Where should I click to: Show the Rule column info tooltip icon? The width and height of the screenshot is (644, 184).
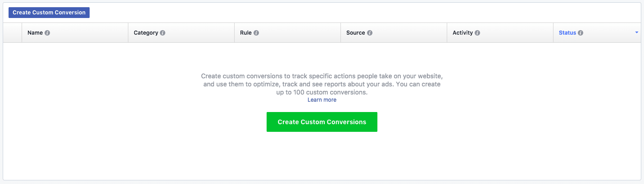pos(256,33)
